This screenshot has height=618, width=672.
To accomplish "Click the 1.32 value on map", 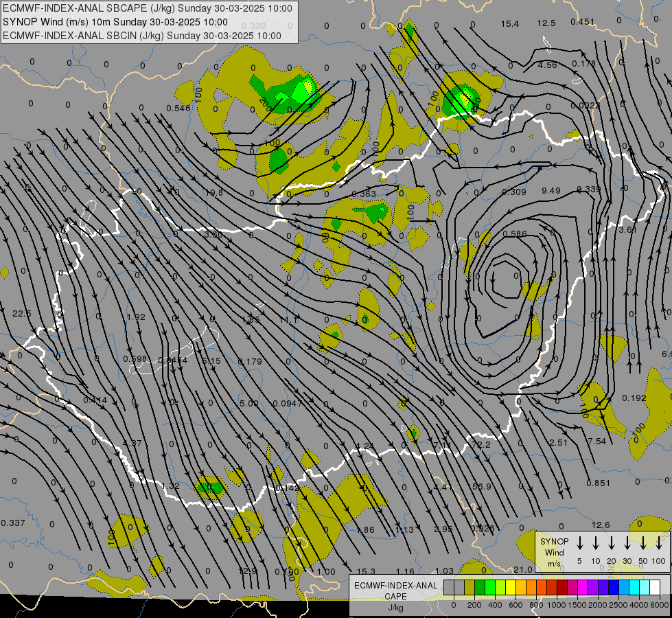I will (170, 485).
